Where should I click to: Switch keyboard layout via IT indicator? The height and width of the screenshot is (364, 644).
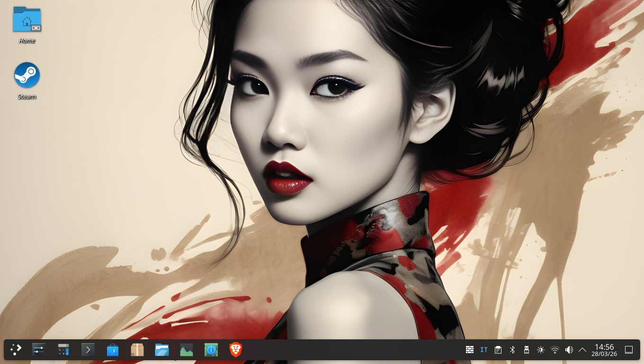[x=484, y=350]
